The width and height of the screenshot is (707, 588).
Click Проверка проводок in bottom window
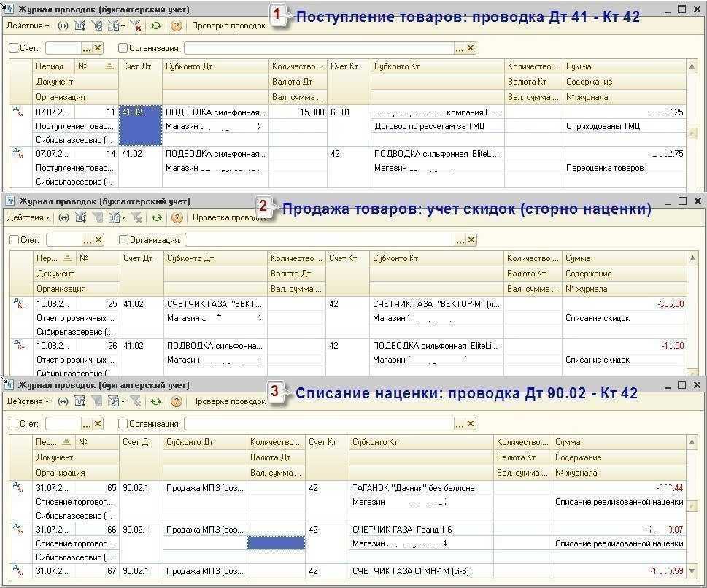tap(228, 401)
